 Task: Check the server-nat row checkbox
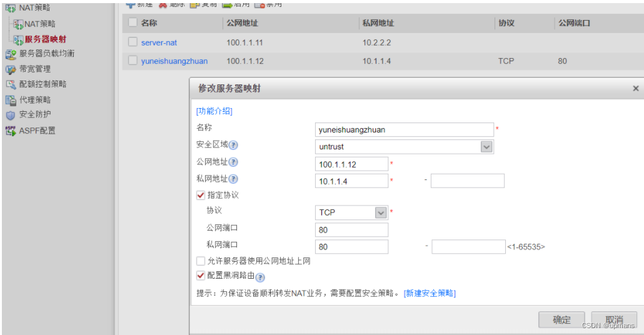coord(133,42)
